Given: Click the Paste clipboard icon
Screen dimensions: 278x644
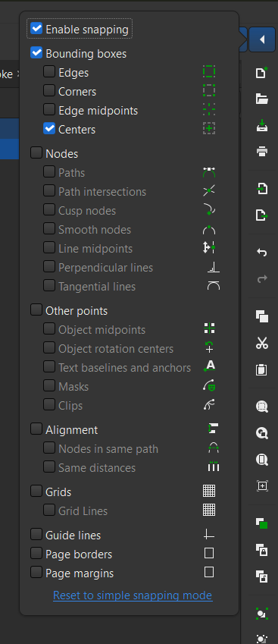Looking at the screenshot, I should click(x=261, y=369).
